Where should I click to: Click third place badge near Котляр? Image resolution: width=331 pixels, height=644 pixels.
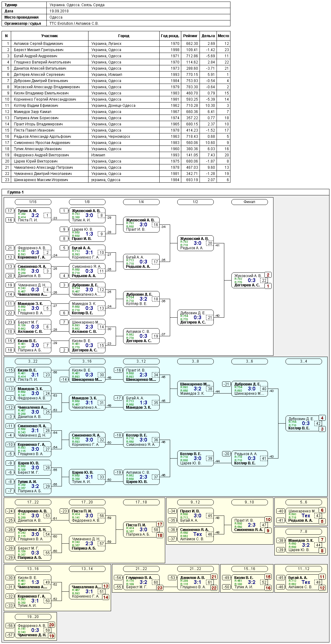click(x=322, y=429)
